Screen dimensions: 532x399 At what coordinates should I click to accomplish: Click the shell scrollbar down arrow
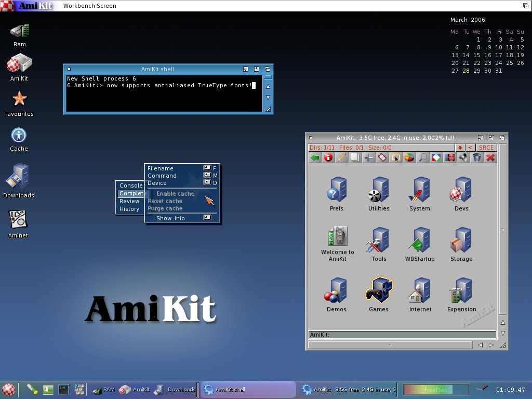pyautogui.click(x=268, y=97)
